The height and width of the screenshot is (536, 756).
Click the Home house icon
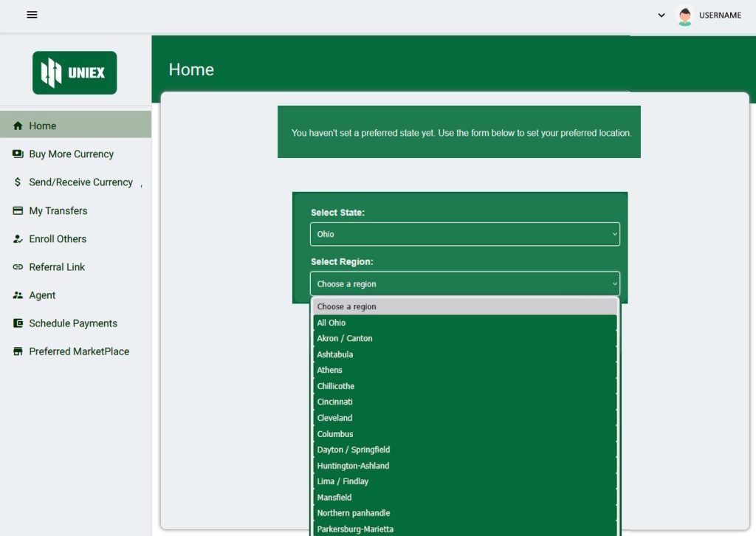18,126
